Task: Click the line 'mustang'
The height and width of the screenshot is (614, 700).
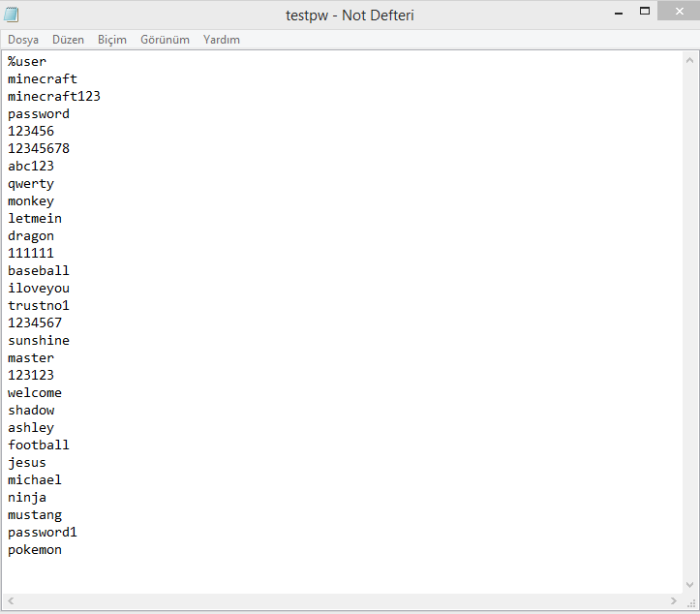Action: click(35, 515)
